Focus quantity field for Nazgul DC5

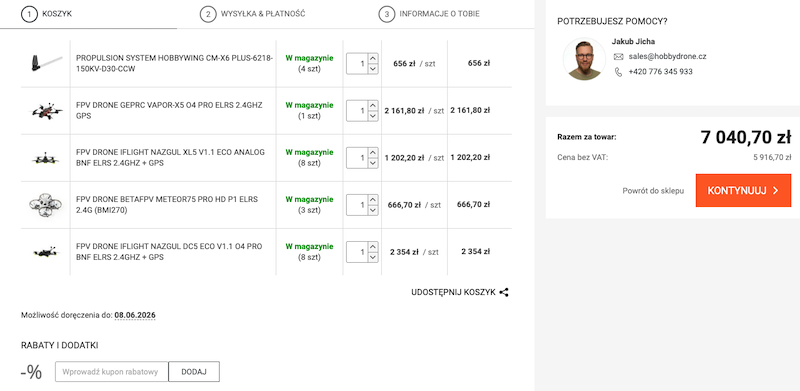point(357,252)
